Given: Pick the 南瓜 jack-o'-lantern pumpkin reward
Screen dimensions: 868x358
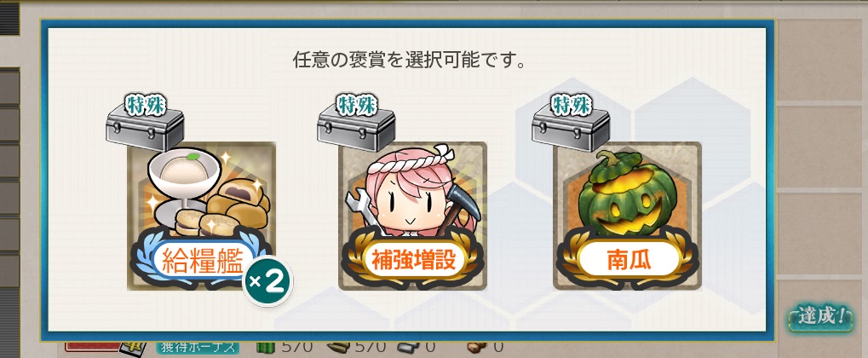Looking at the screenshot, I should coord(627,217).
